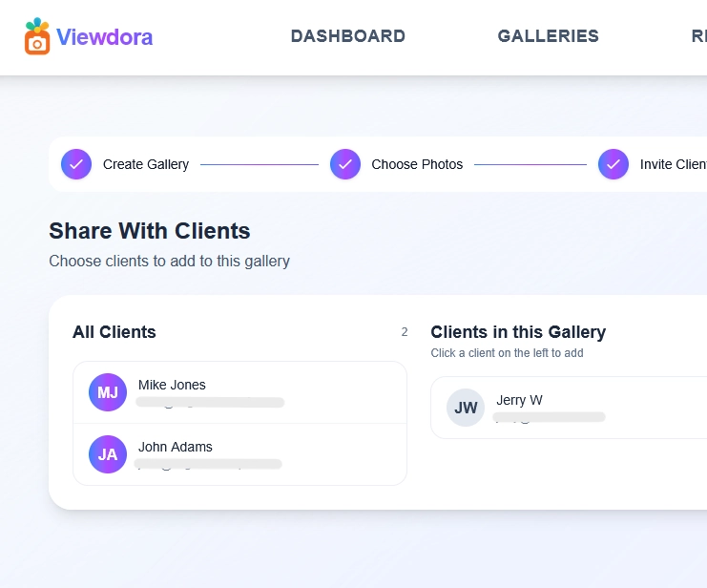The image size is (707, 588).
Task: Return to the Create Gallery step label
Action: pyautogui.click(x=146, y=164)
